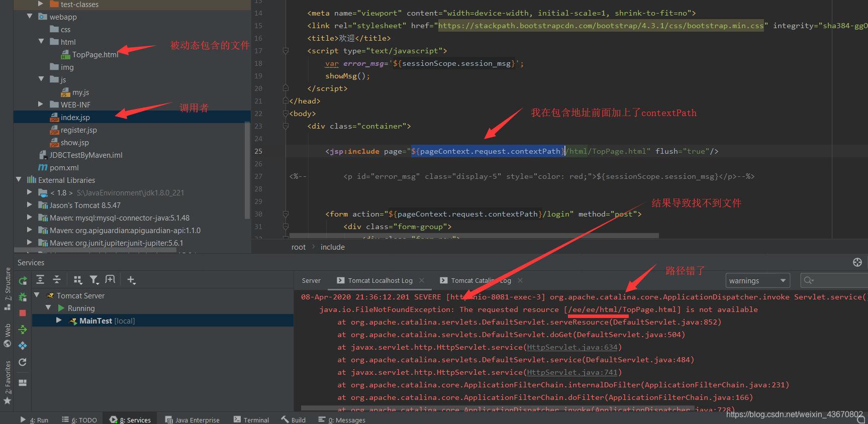The width and height of the screenshot is (868, 424).
Task: Click the 8: Services bottom tab
Action: point(130,420)
